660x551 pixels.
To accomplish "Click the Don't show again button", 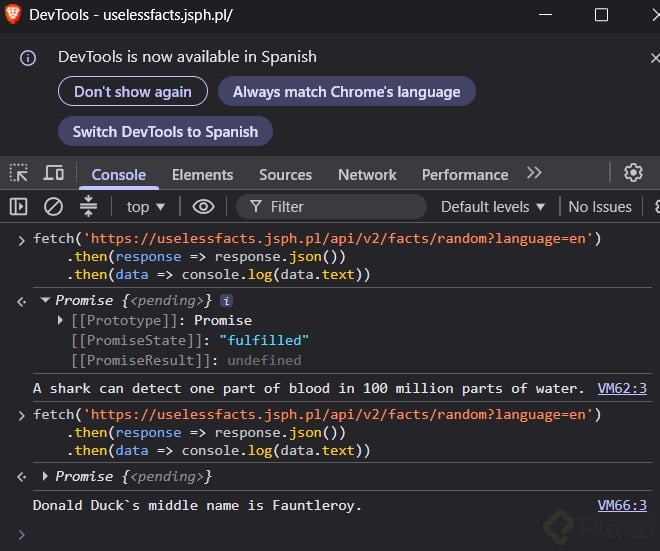I will click(x=133, y=91).
